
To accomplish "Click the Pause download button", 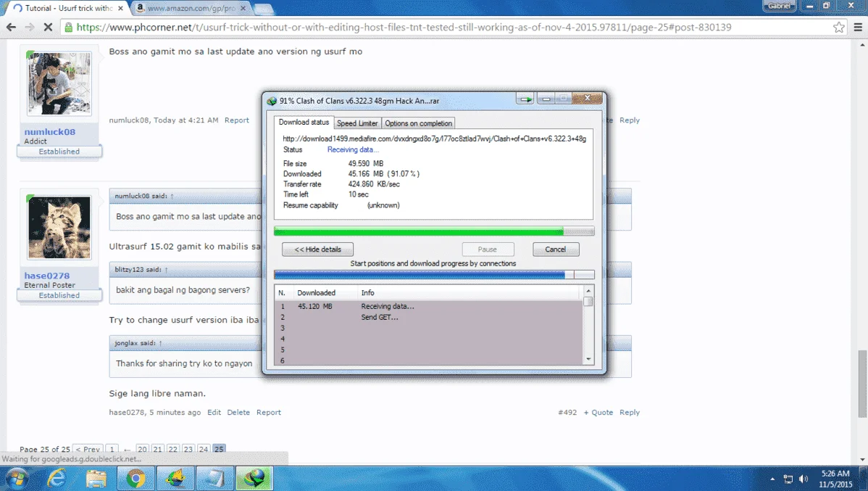I will coord(487,249).
